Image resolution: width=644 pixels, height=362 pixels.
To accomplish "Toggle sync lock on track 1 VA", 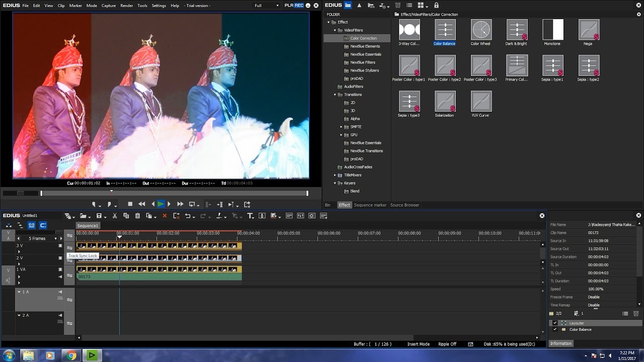I will click(x=70, y=276).
